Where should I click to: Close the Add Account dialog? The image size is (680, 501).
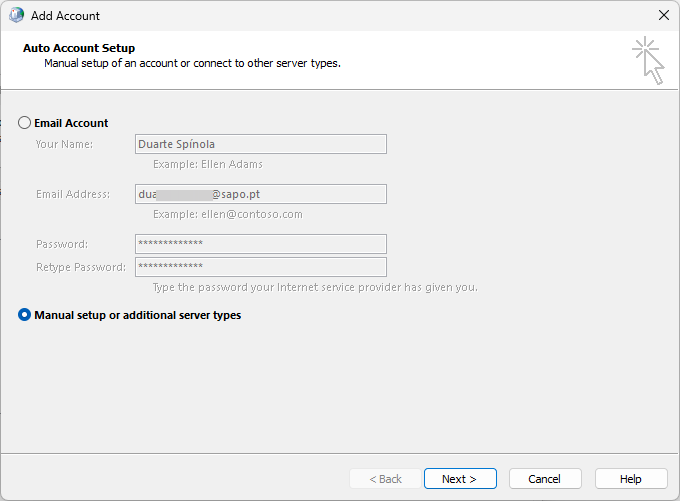click(663, 16)
